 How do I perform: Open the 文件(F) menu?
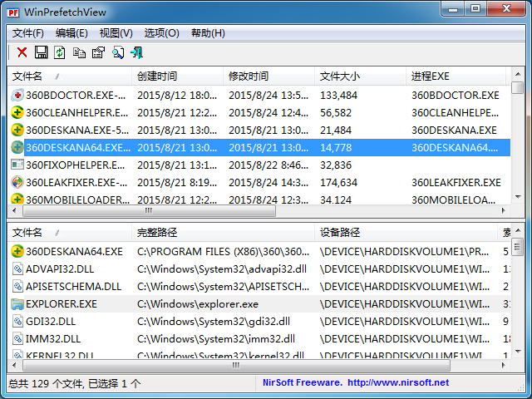click(28, 33)
